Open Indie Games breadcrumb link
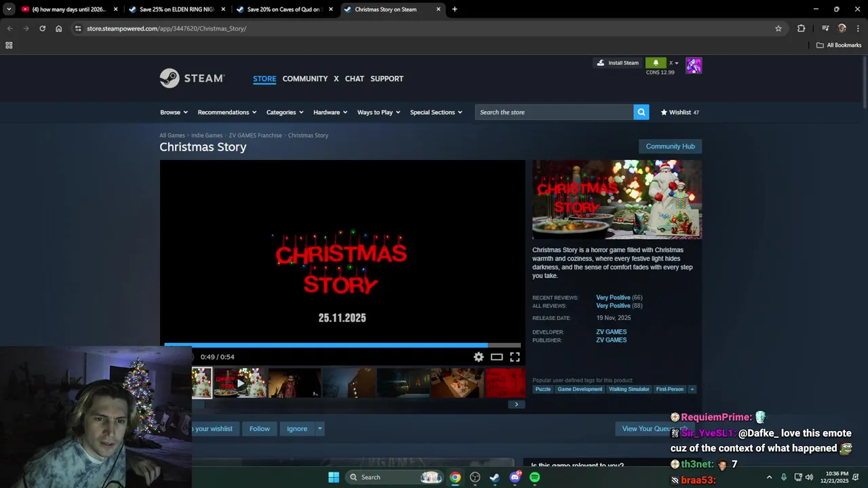This screenshot has height=488, width=868. 207,136
